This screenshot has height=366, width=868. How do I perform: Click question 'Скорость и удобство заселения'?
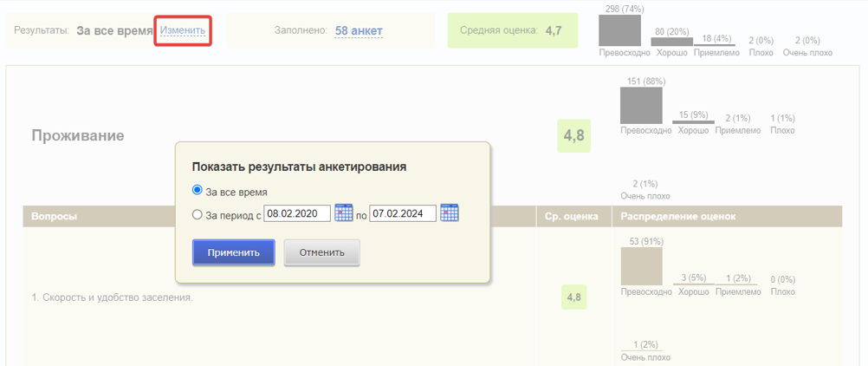(x=113, y=297)
